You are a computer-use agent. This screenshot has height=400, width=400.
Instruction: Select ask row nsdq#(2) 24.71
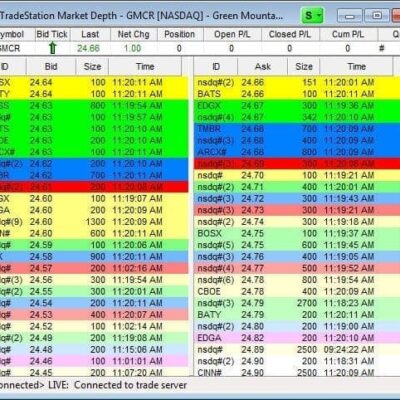[297, 187]
